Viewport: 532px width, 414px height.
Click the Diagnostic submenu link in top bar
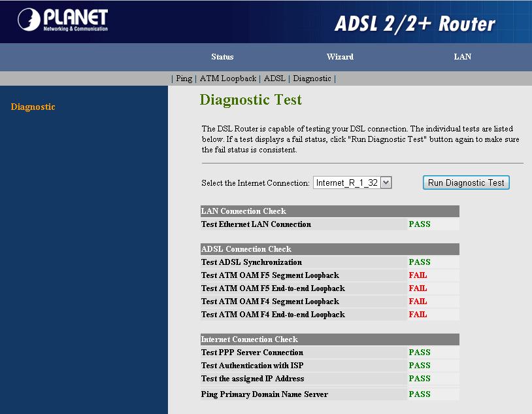pos(312,78)
